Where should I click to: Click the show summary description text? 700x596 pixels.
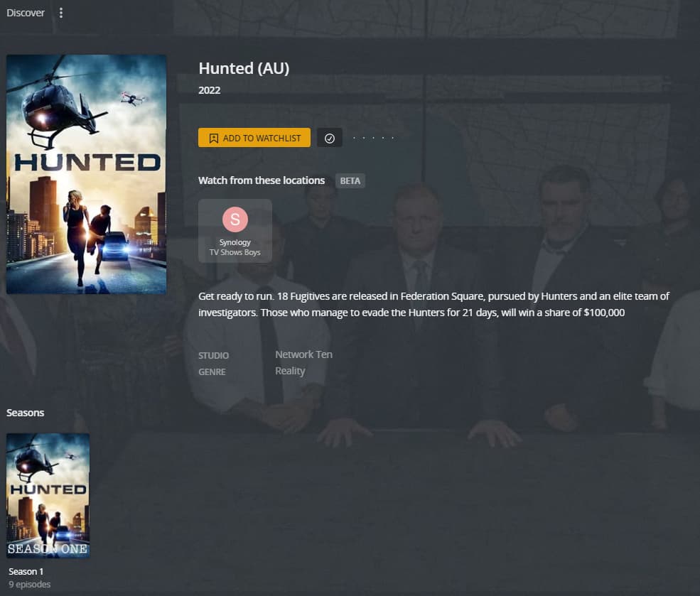(434, 304)
